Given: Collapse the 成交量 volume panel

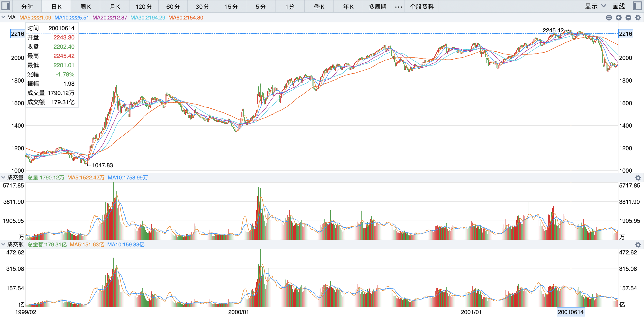Looking at the screenshot, I should 3,177.
